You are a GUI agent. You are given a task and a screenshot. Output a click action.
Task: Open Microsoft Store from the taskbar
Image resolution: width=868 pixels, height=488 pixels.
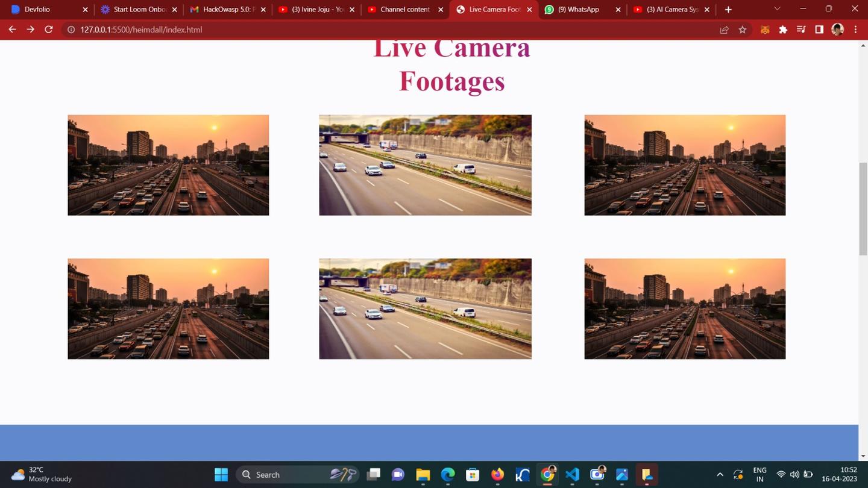(x=473, y=475)
